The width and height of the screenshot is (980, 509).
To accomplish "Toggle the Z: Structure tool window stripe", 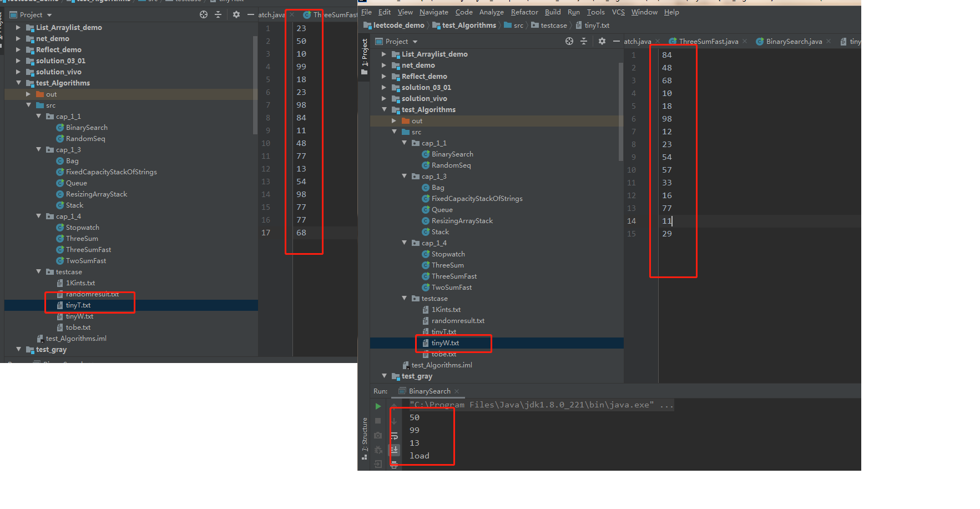I will [x=364, y=439].
